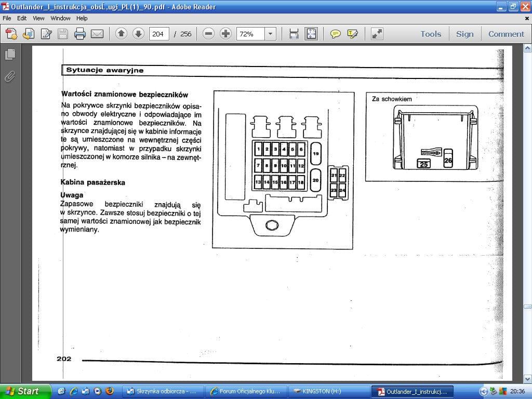Click the Show Desktop quick launch icon
This screenshot has height=399, width=532.
point(61,391)
